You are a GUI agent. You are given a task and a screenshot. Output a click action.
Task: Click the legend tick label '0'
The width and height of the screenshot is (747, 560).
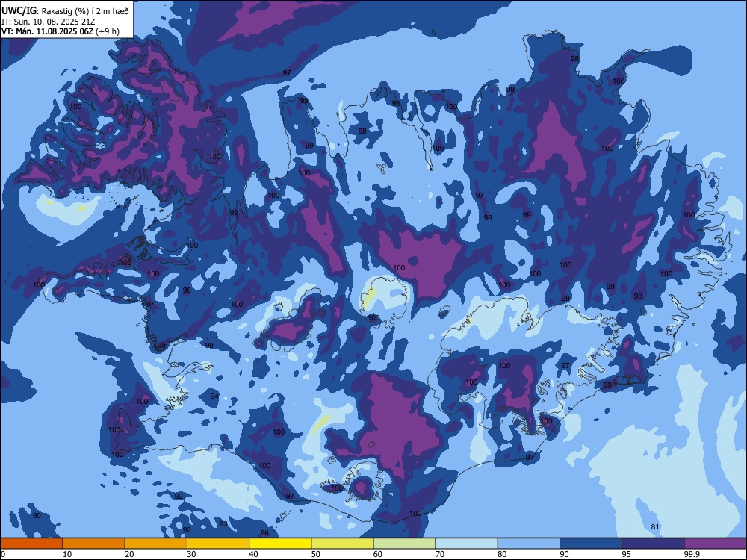click(3, 554)
